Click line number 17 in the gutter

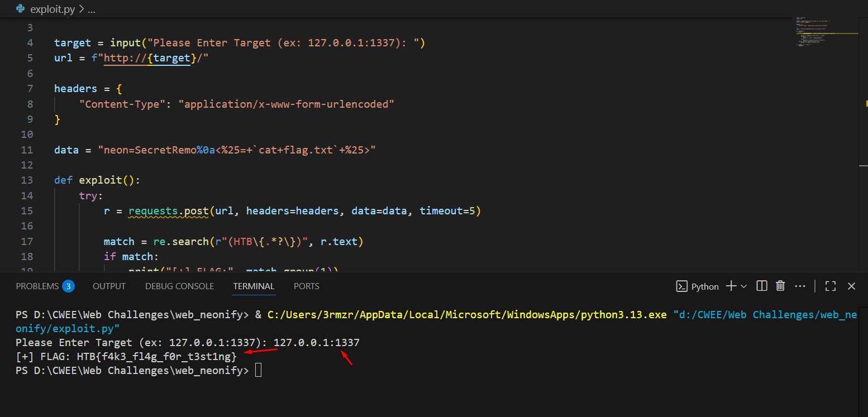(27, 242)
